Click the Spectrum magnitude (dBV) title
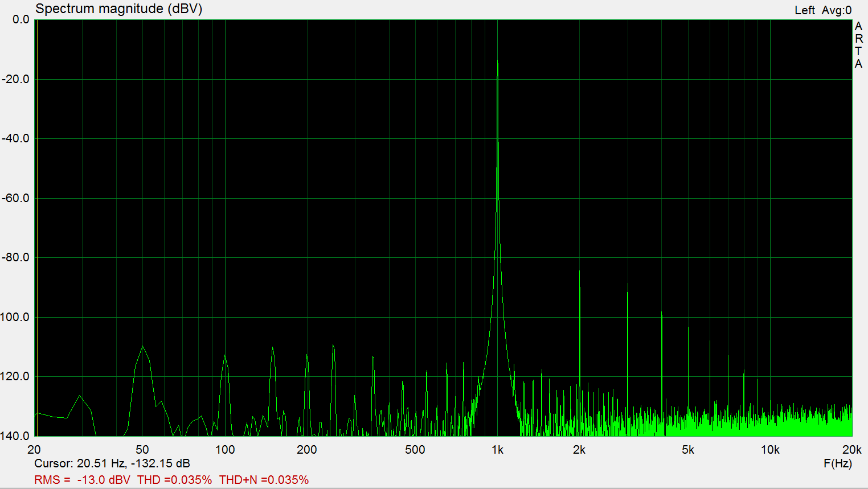The height and width of the screenshot is (489, 868). click(x=118, y=9)
